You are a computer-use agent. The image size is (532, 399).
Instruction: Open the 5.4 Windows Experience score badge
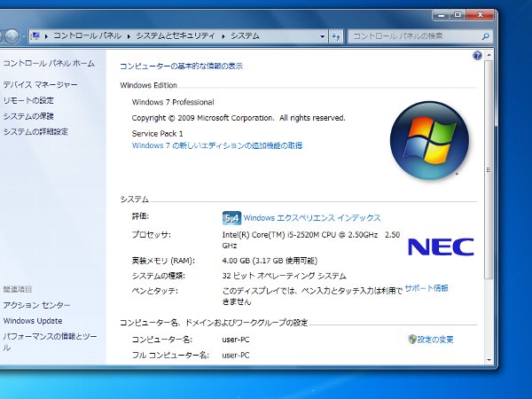(x=231, y=218)
